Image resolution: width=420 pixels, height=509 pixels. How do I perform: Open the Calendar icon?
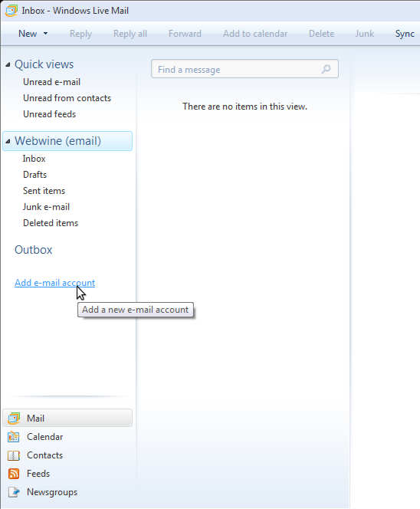coord(14,437)
